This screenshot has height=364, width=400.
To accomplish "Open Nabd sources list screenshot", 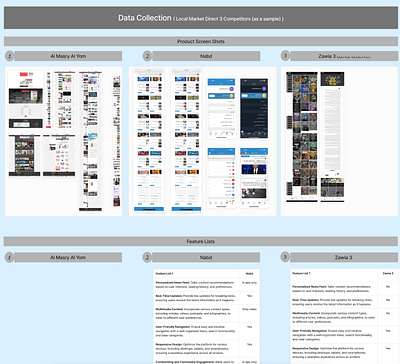I will (x=221, y=178).
